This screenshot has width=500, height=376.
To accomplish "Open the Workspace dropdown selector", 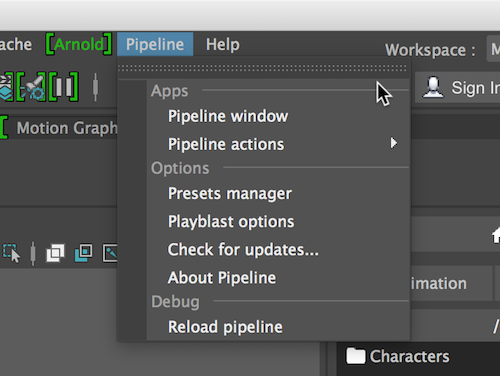I will click(494, 49).
